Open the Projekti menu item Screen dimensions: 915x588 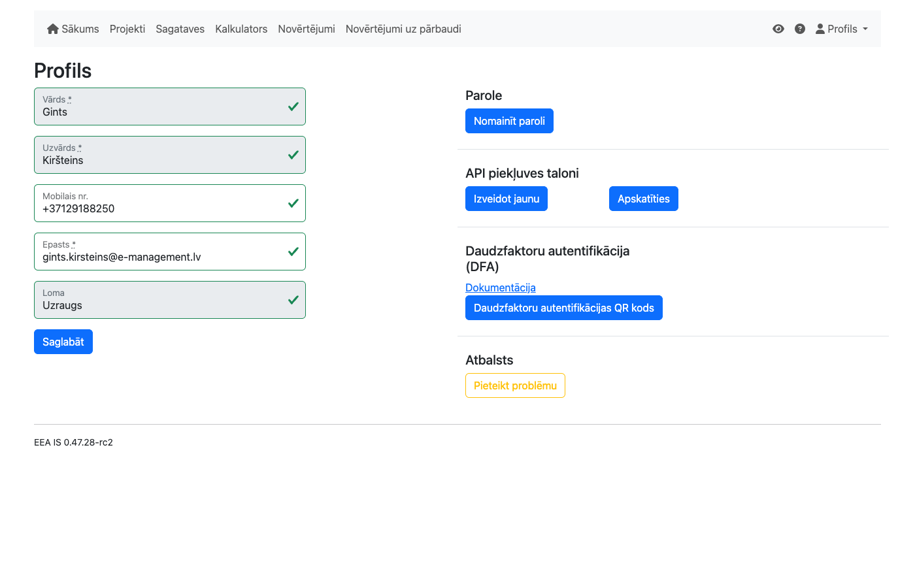[127, 29]
